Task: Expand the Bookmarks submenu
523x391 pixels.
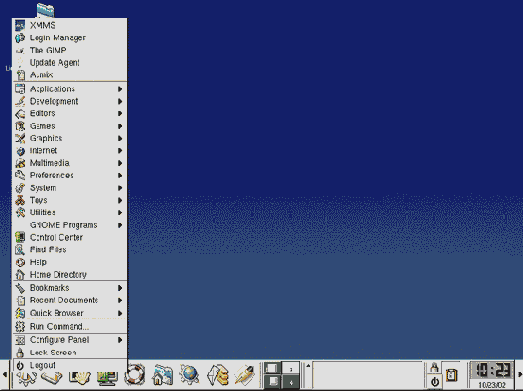Action: coord(70,288)
